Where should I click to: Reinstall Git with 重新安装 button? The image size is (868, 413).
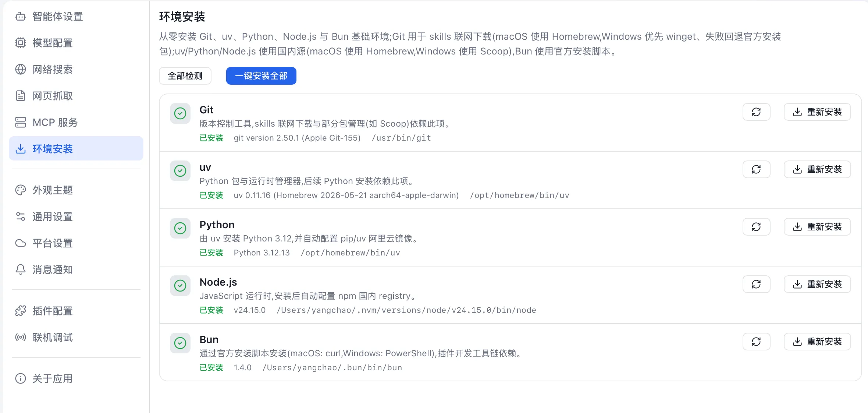point(817,112)
